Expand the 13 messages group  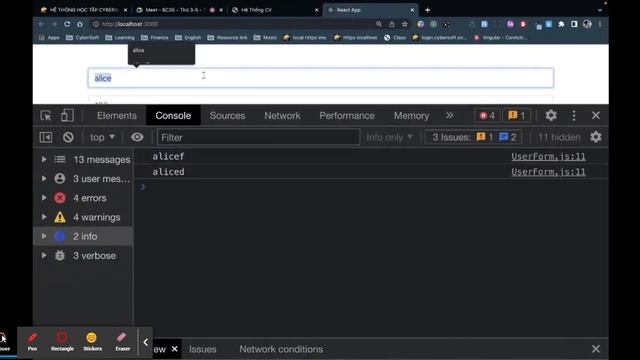point(44,159)
